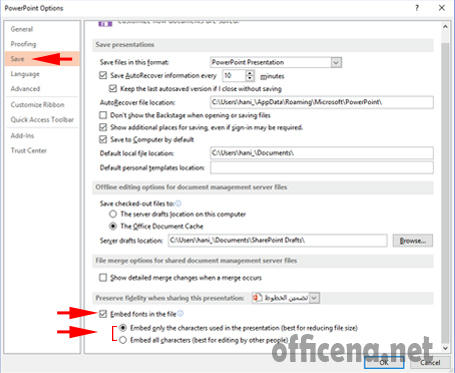Open the General options category
Viewport: 455px width, 373px height.
coord(22,29)
